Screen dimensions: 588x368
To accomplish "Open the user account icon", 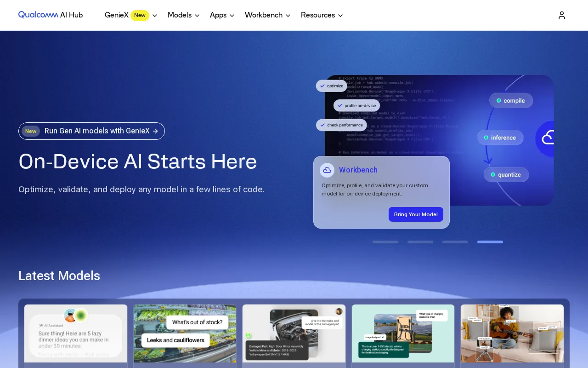I will [562, 15].
